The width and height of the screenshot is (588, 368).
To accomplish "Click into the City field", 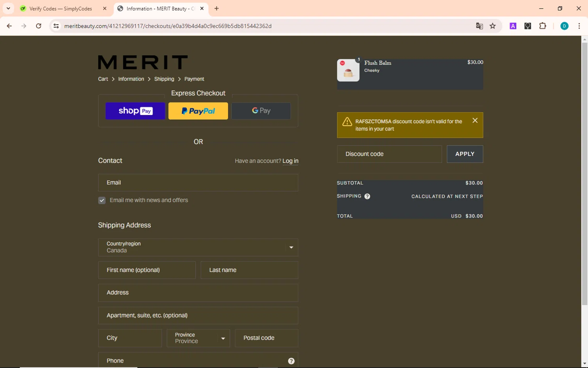I will tap(130, 338).
